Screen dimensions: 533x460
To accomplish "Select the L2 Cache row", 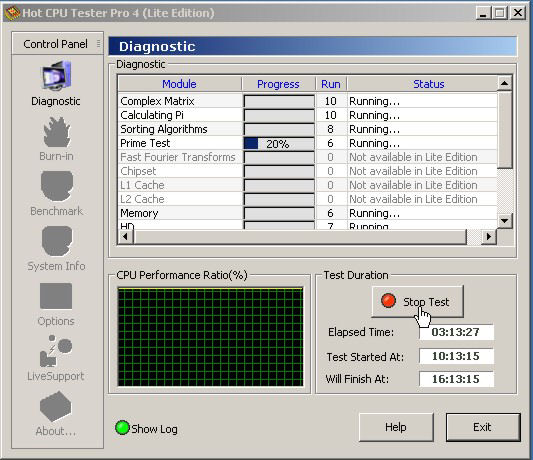I will [x=307, y=199].
